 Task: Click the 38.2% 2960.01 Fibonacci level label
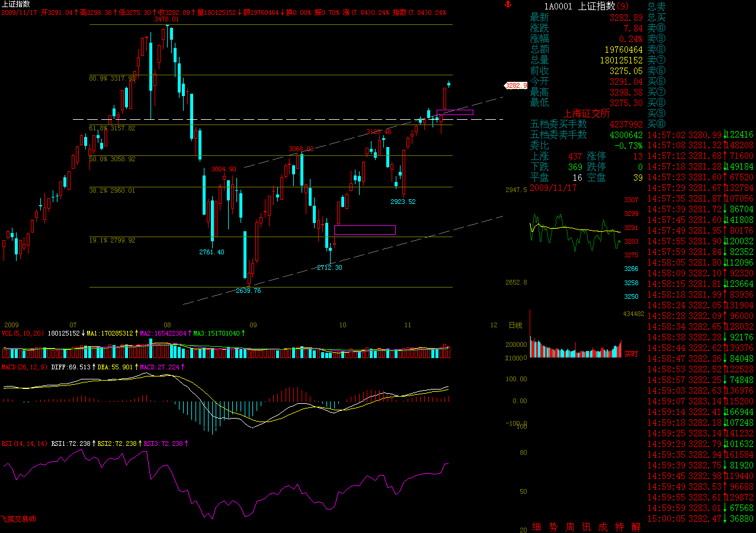[x=113, y=191]
